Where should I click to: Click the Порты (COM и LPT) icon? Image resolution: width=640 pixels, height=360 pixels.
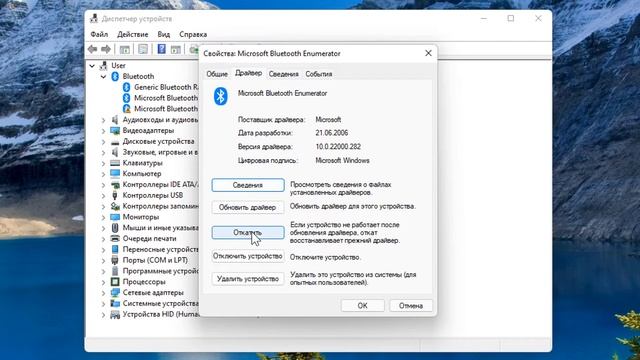click(115, 260)
